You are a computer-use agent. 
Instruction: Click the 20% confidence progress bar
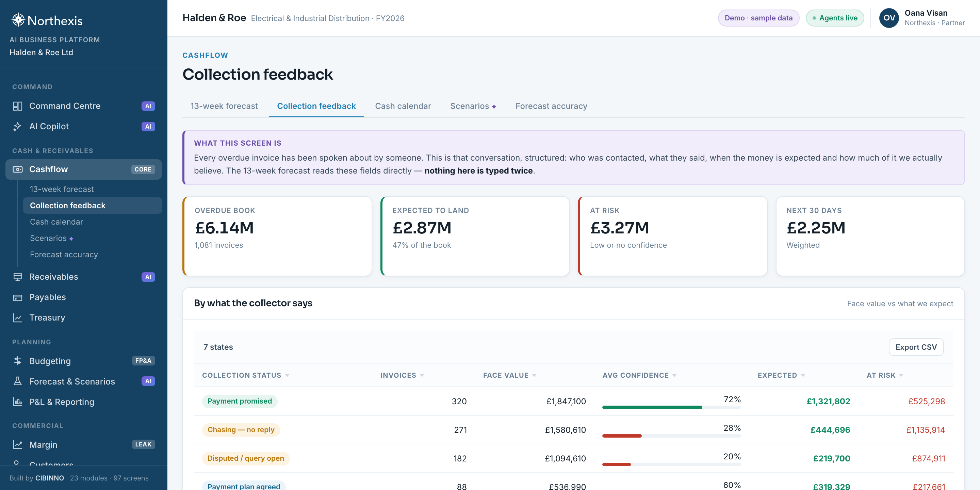tap(671, 464)
